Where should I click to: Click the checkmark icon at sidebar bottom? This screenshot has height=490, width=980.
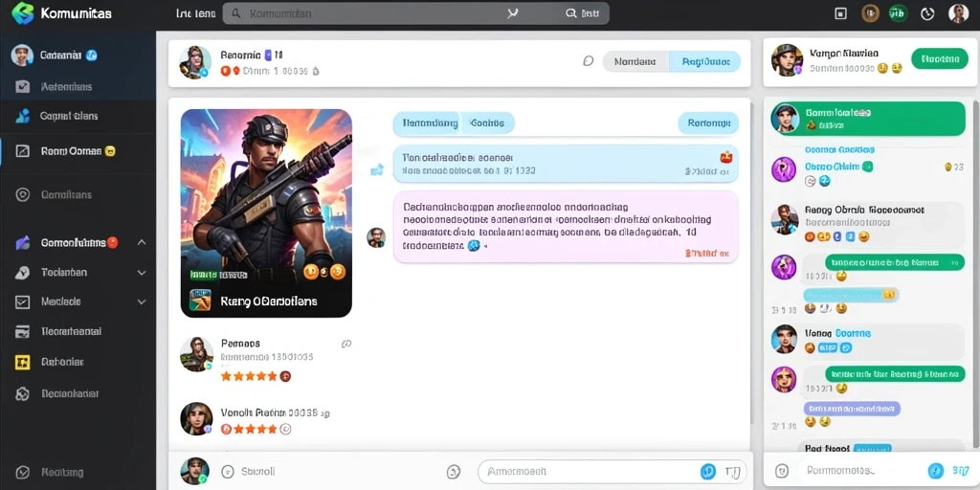pyautogui.click(x=22, y=473)
